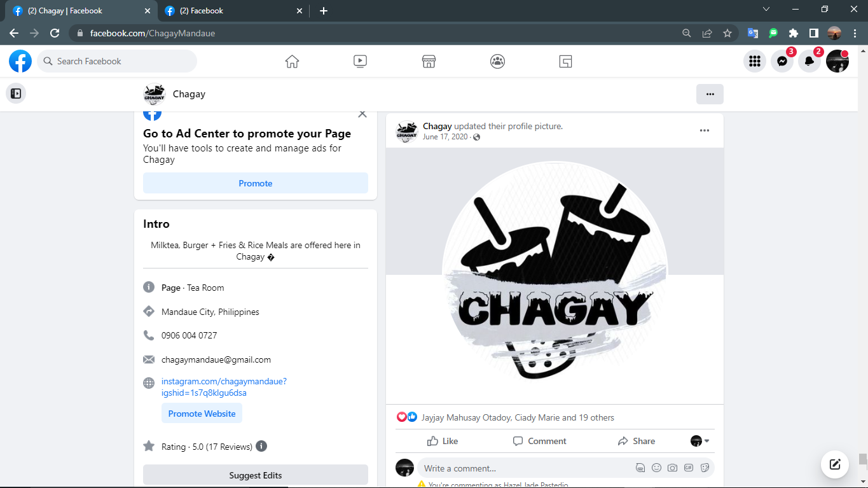The width and height of the screenshot is (868, 488).
Task: Open the Chagay profile picture image in the post
Action: point(555,275)
